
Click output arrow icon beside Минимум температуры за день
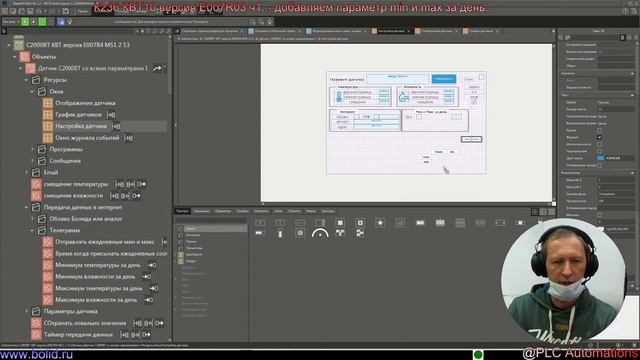pos(152,265)
